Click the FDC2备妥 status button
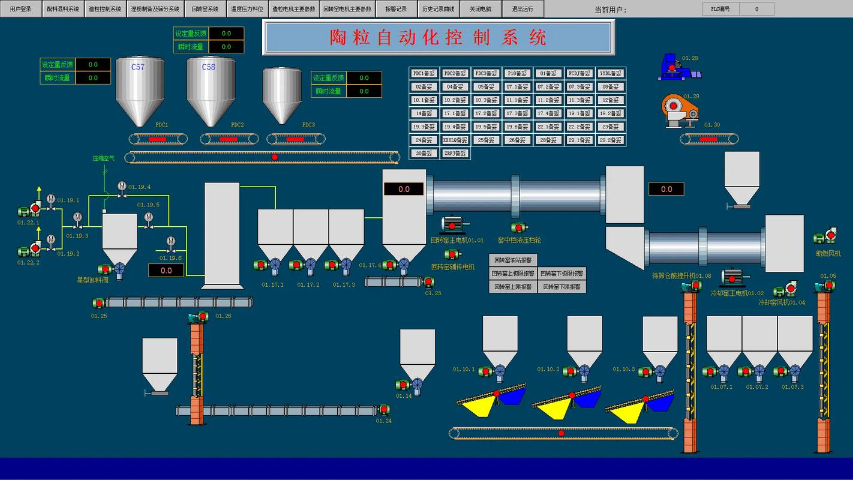The width and height of the screenshot is (853, 480). coord(455,73)
